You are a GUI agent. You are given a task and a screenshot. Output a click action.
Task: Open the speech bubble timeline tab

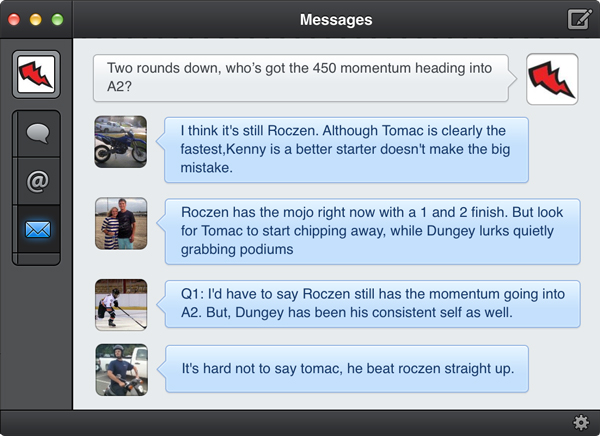tap(37, 133)
